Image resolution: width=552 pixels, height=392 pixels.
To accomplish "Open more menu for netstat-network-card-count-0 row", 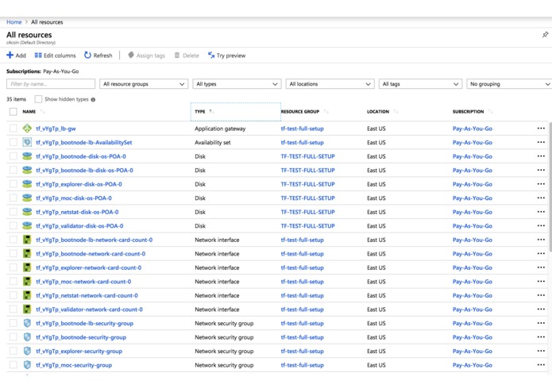I will [x=541, y=295].
